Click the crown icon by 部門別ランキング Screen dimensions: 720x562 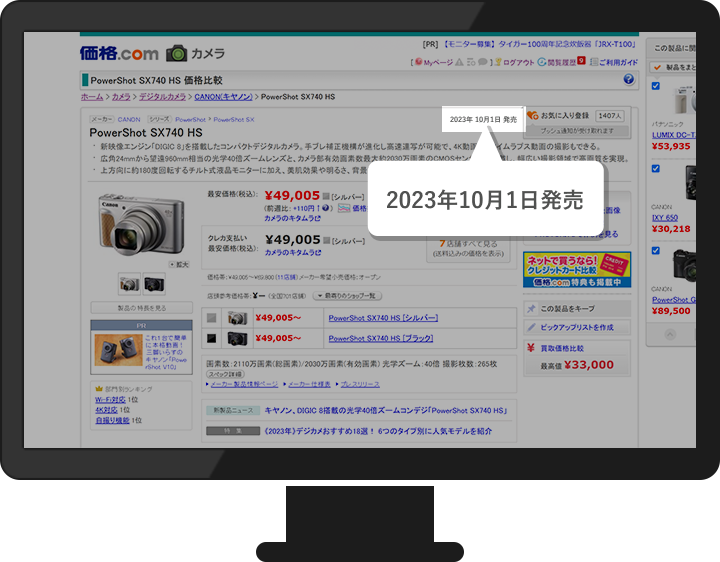coord(99,389)
